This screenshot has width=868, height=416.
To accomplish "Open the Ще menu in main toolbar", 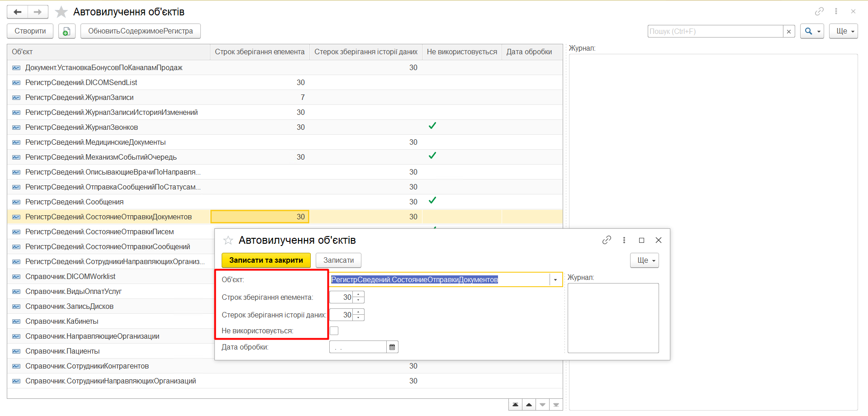I will coord(843,31).
